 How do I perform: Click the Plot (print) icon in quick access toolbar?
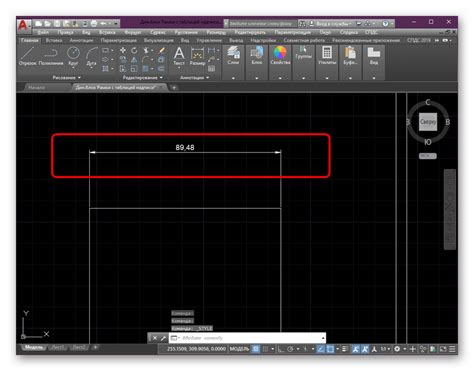pyautogui.click(x=94, y=24)
